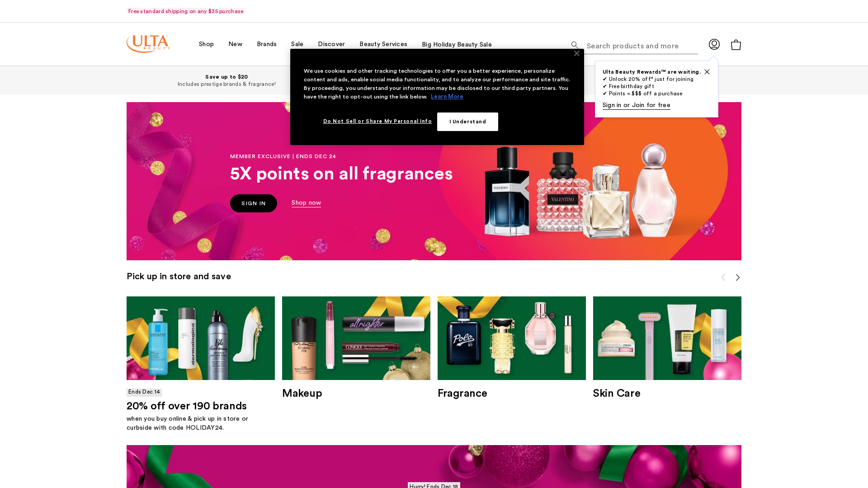Click the search magnifier icon
Image resolution: width=868 pixels, height=488 pixels.
click(x=575, y=45)
